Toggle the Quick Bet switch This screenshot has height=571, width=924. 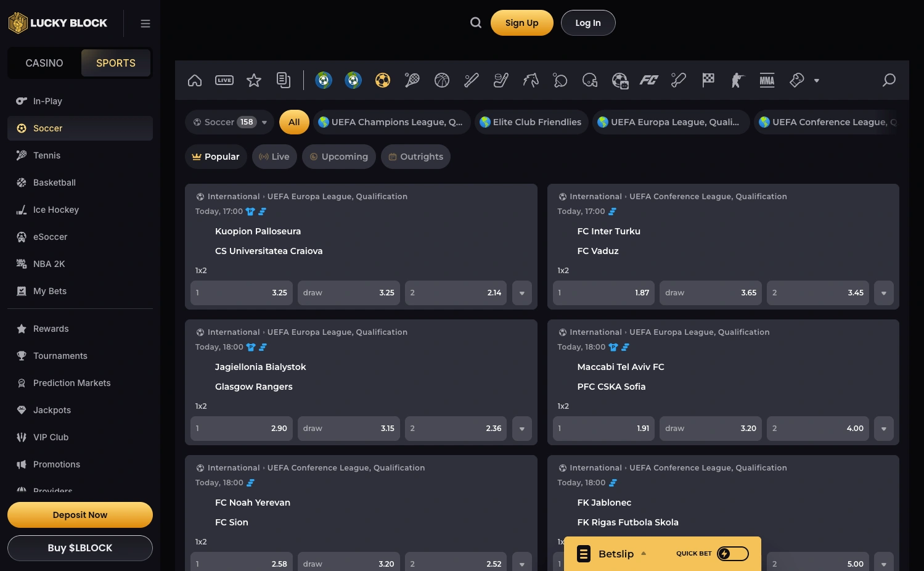pyautogui.click(x=733, y=554)
